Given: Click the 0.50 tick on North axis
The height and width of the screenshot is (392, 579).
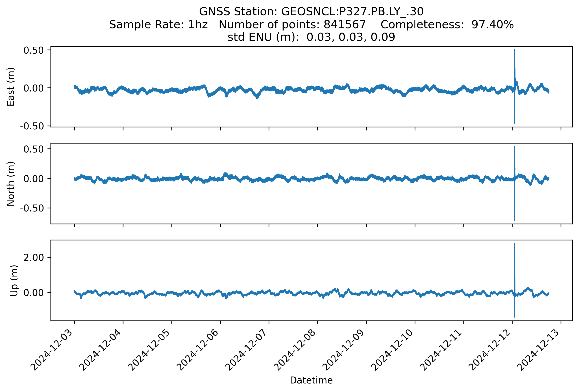Looking at the screenshot, I should coord(34,149).
